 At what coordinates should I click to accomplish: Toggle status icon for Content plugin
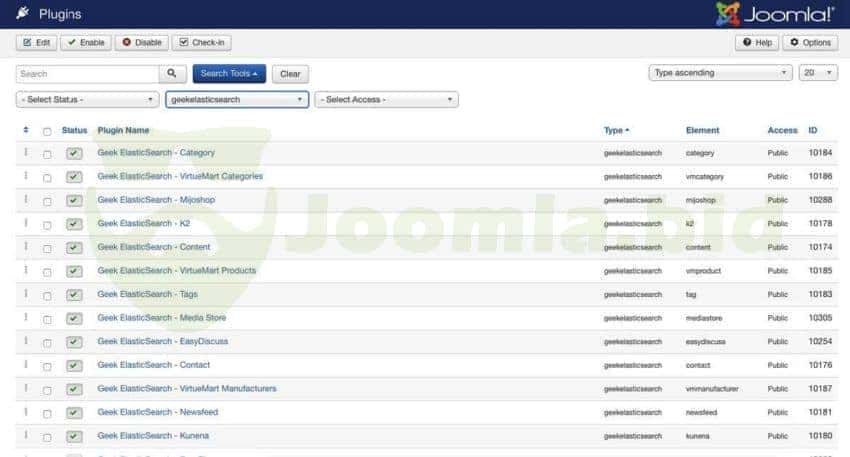74,248
